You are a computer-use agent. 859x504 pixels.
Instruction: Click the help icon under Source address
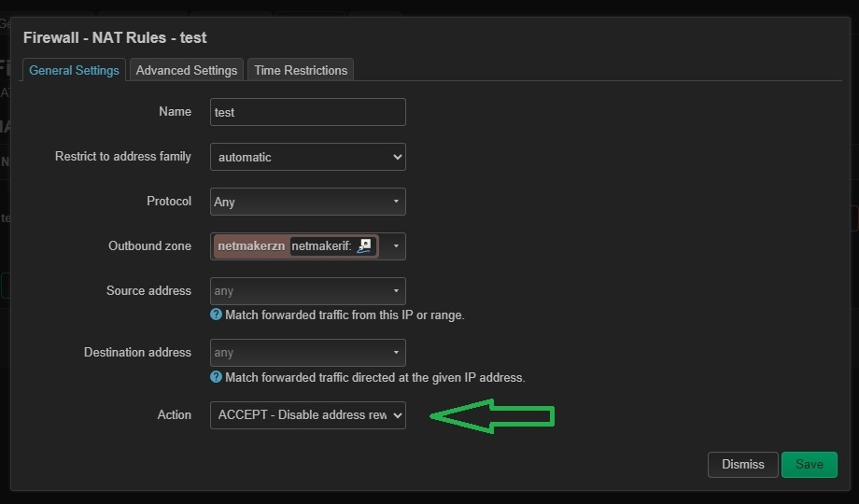[217, 315]
